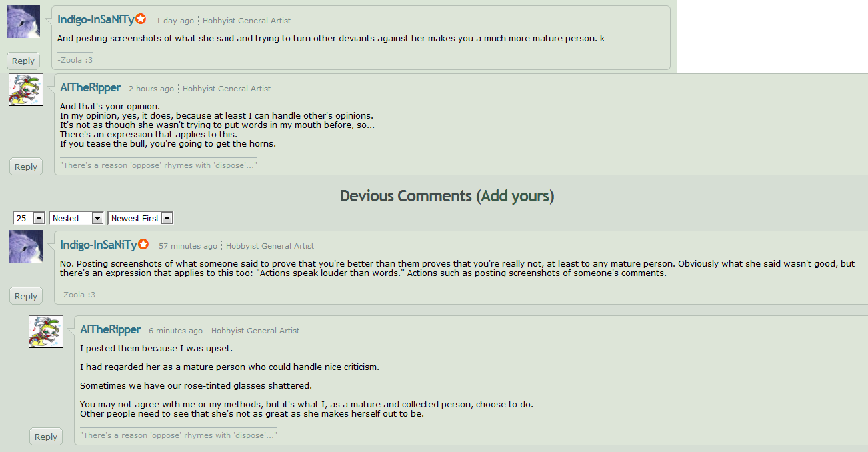Visit AlTheRipper's profile from the 2 hours ago comment
The width and height of the screenshot is (868, 452).
(91, 88)
